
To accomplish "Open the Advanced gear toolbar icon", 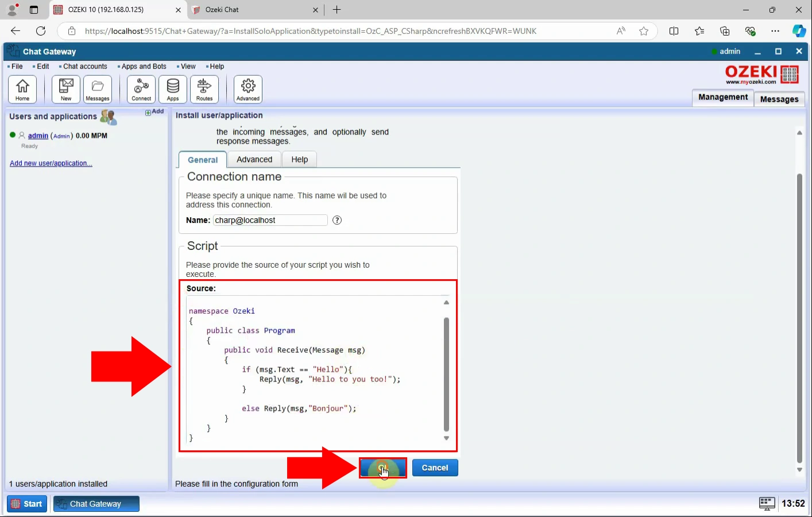I will click(x=248, y=89).
